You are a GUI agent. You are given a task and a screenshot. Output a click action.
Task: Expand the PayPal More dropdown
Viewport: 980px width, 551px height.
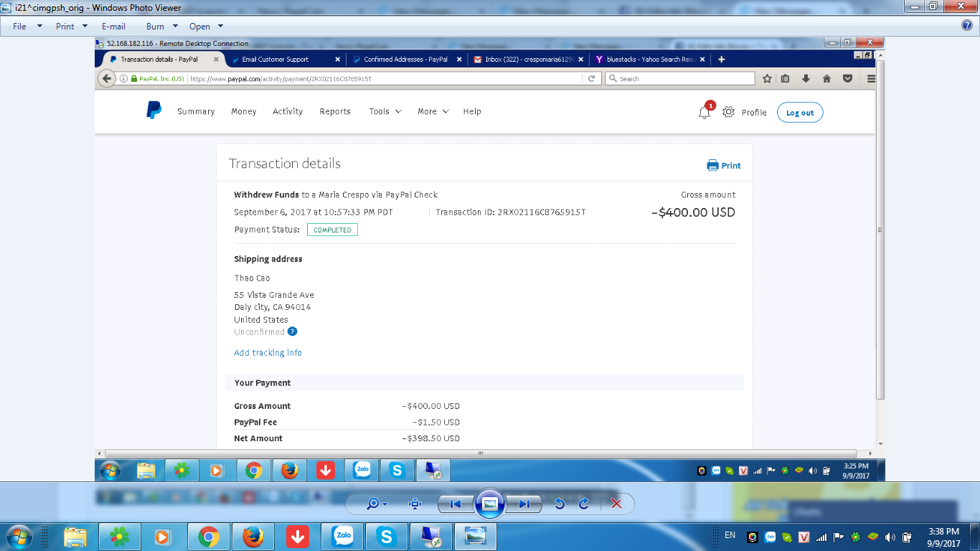433,111
